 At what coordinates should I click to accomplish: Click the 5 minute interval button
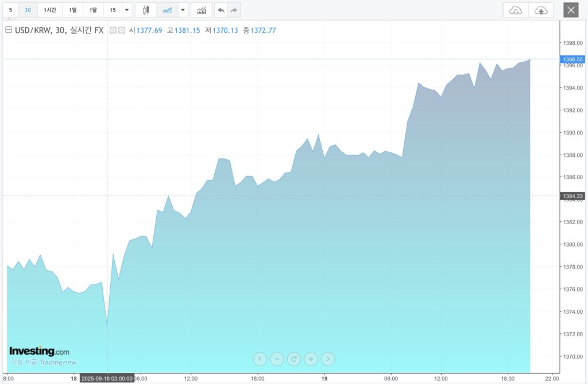tap(10, 10)
